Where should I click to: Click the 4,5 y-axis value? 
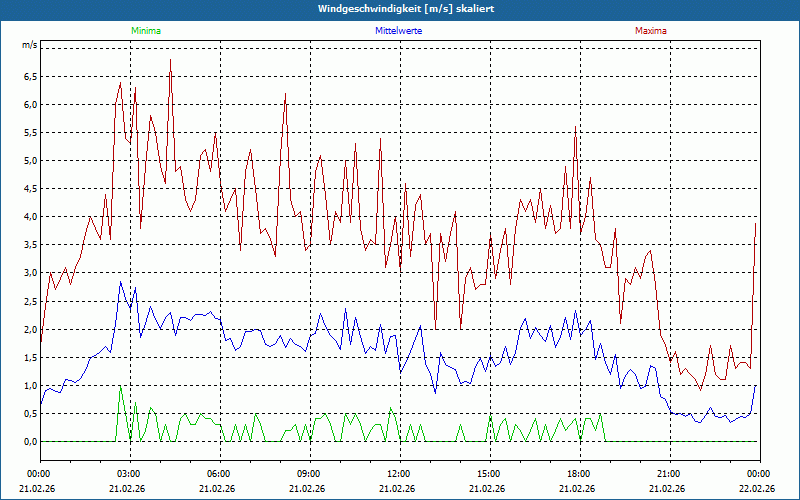31,189
